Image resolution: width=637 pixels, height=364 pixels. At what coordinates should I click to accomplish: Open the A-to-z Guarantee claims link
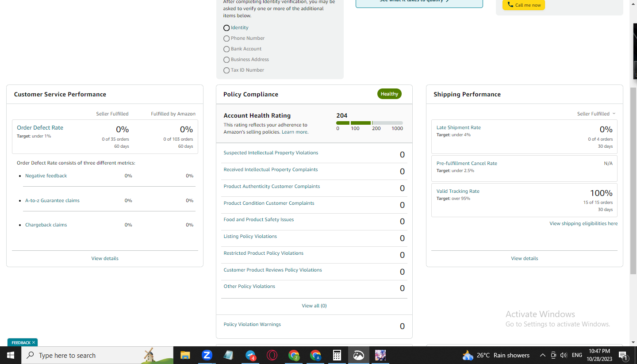pyautogui.click(x=52, y=200)
